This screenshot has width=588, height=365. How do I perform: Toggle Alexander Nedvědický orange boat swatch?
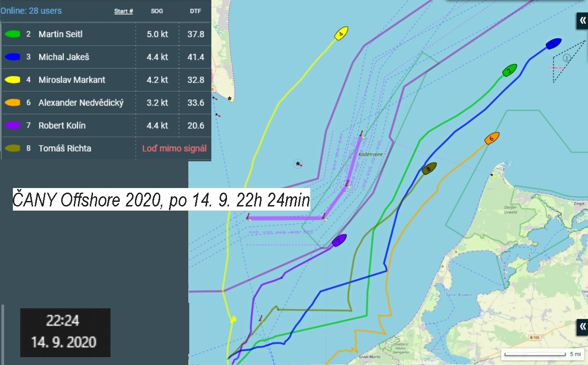(12, 103)
